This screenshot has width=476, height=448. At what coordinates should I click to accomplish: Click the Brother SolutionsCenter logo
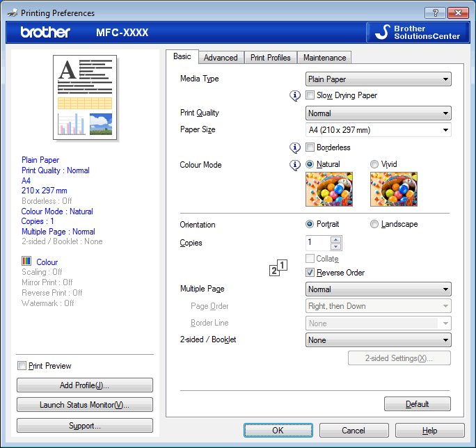click(x=418, y=32)
